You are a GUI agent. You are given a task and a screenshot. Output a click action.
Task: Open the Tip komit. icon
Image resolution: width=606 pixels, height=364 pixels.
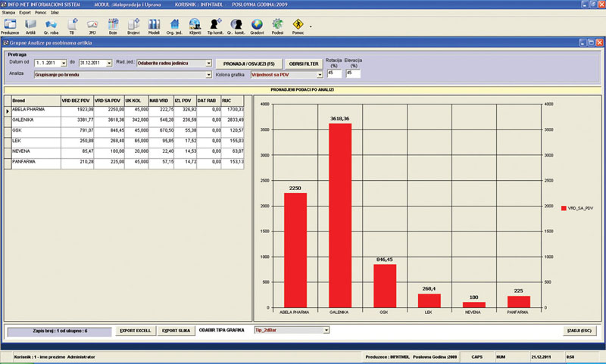(215, 26)
